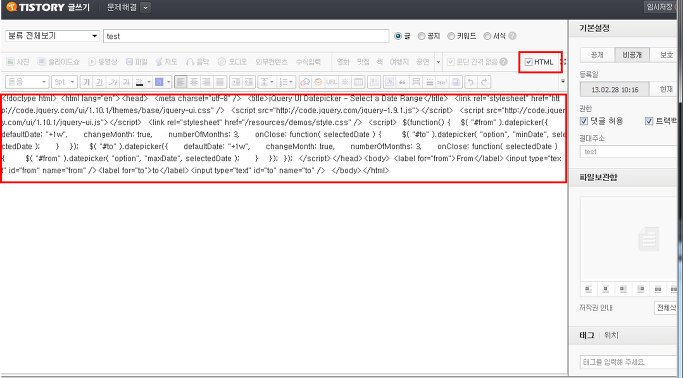Open the line spacing dropdown
Screen dimensions: 683x378
266,82
